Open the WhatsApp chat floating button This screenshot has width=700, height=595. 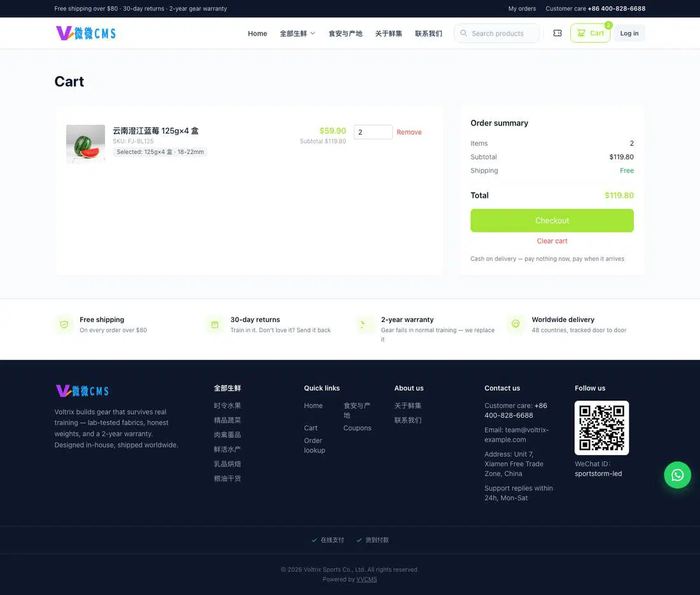(677, 475)
